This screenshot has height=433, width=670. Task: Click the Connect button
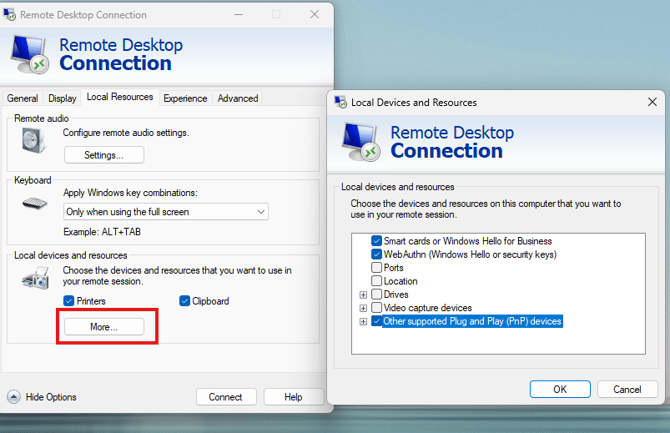tap(226, 397)
